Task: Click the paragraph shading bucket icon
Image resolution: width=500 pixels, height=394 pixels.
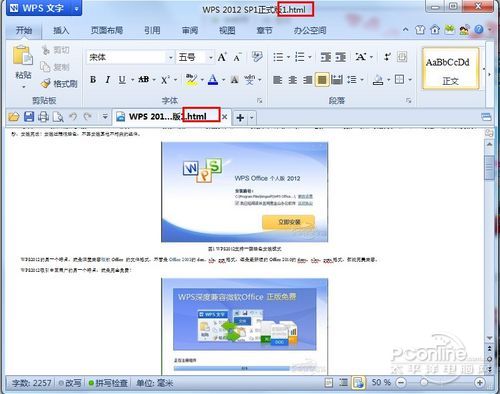Action: pos(378,79)
